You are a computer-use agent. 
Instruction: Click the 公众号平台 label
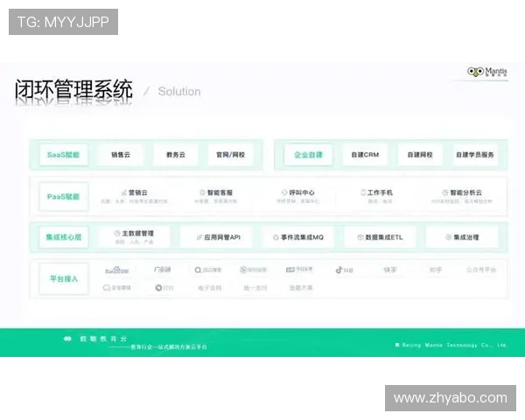tap(481, 269)
